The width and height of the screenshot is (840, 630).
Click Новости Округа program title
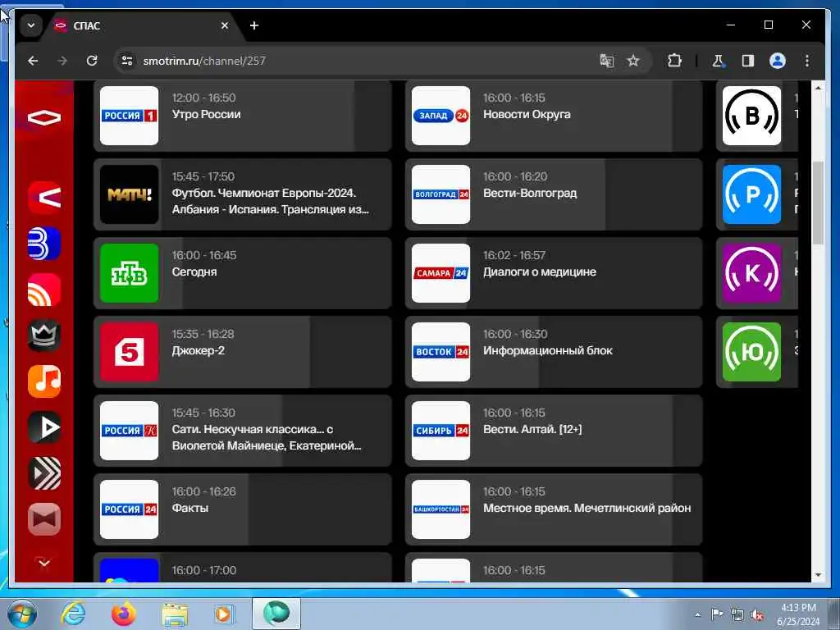pyautogui.click(x=527, y=114)
